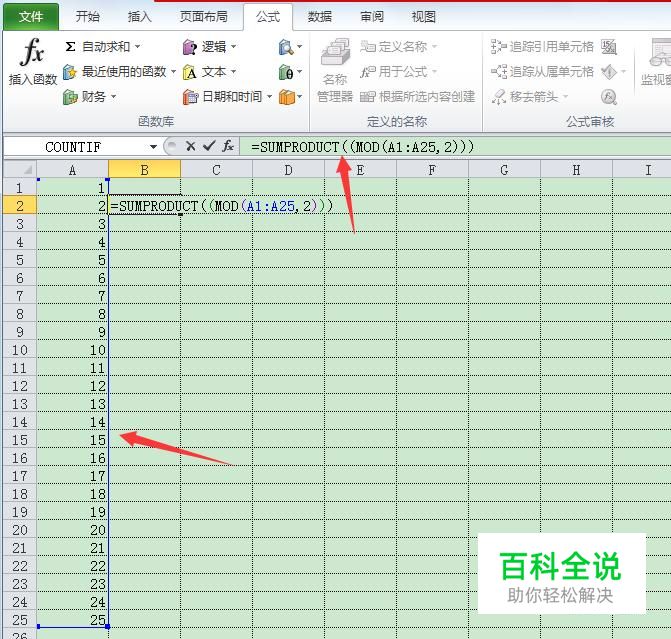Open More Functions book icon
671x639 pixels.
(286, 97)
